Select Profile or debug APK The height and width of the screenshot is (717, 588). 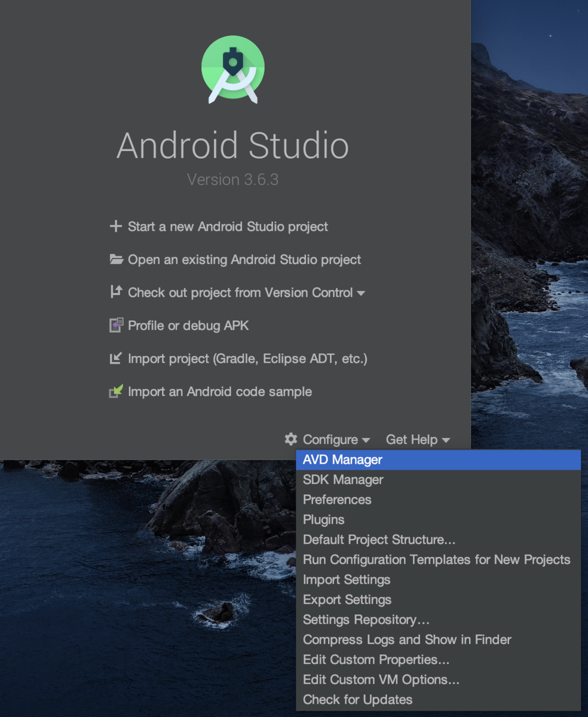188,326
